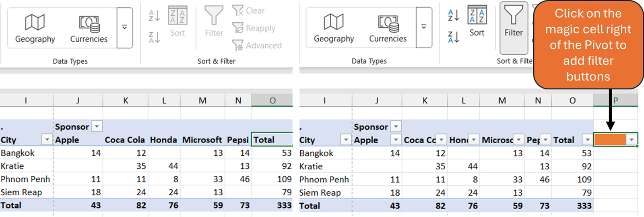Screen dimensions: 644x217
Task: Open the Coca Cola column filter dropdown
Action: pos(442,140)
